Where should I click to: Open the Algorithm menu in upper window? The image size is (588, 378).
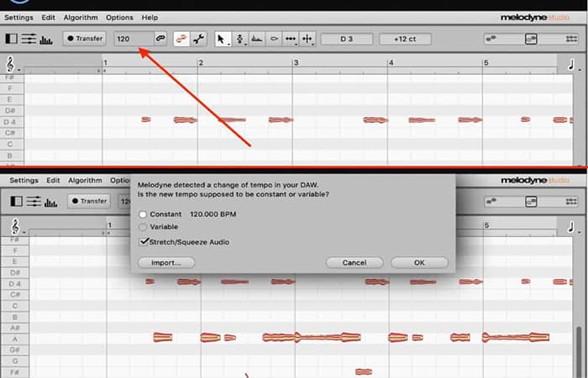click(81, 18)
